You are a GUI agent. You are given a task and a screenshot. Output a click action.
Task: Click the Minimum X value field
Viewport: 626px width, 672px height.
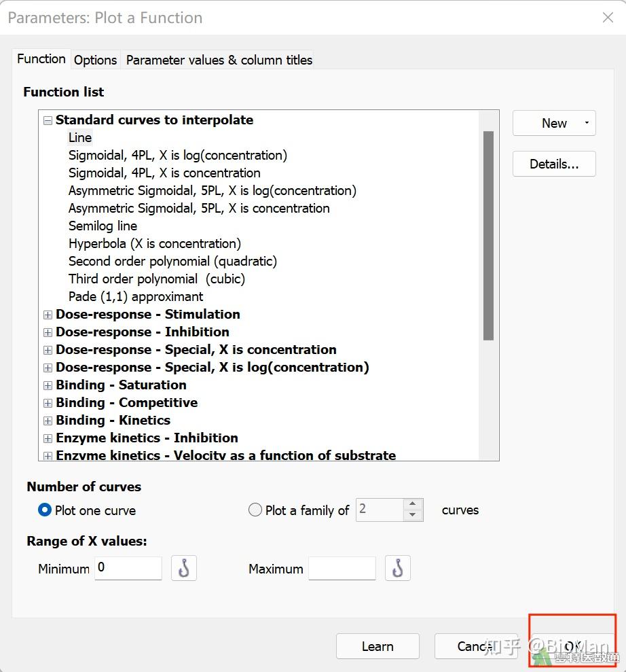pos(128,568)
